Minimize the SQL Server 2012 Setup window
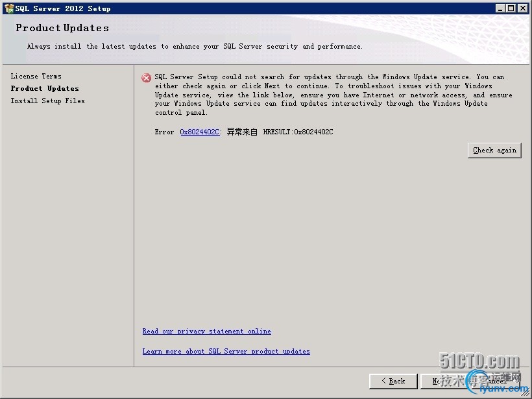 (x=500, y=8)
